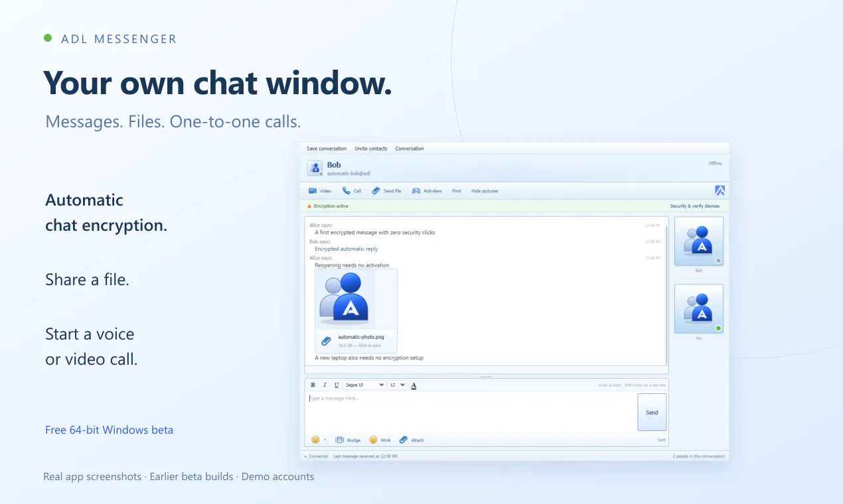843x504 pixels.
Task: Open the Segoe UI font dropdown
Action: click(364, 385)
